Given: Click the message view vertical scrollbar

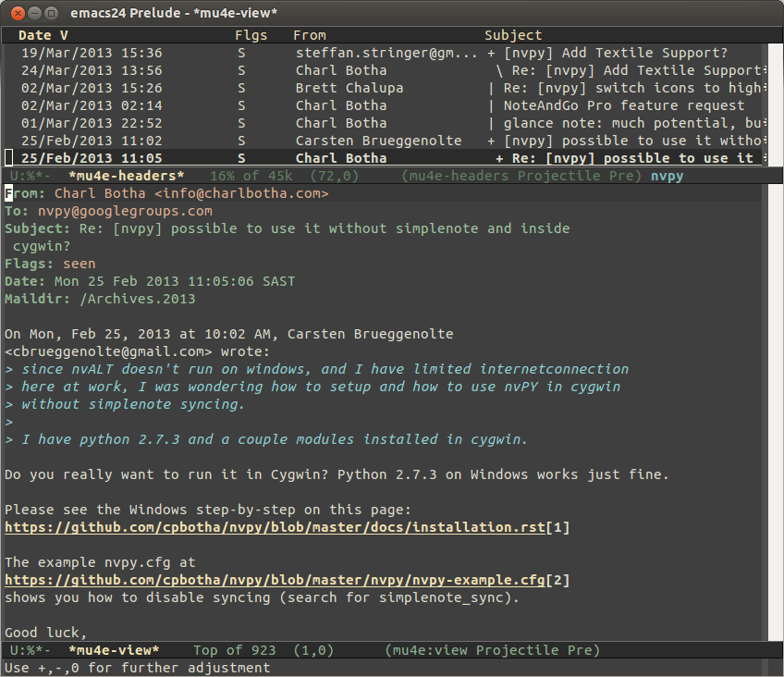Looking at the screenshot, I should tap(775, 412).
